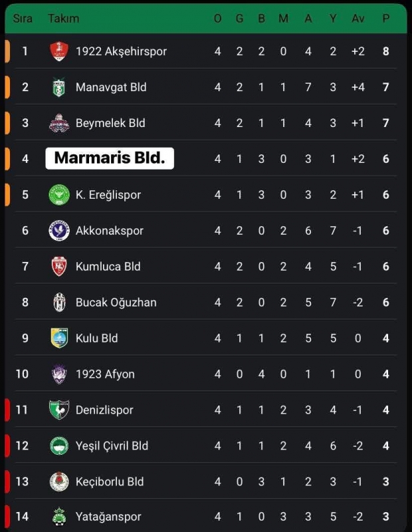This screenshot has width=412, height=532.
Task: Click the red relegation marker beside rank 11
Action: [x=7, y=410]
